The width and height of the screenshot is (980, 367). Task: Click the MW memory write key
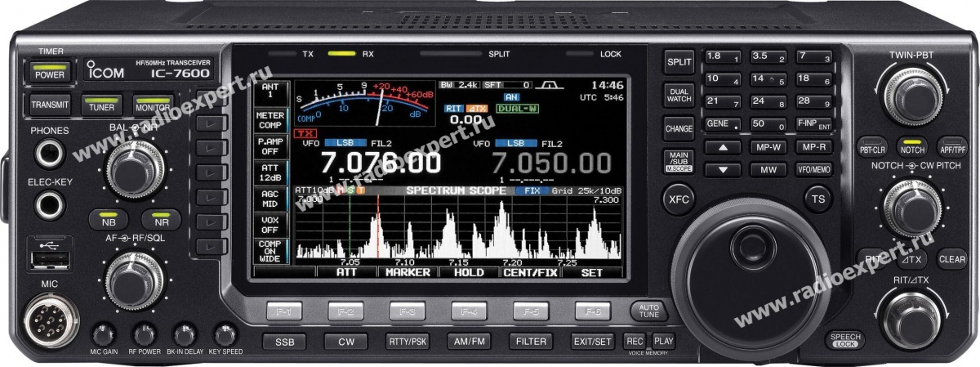(x=768, y=170)
